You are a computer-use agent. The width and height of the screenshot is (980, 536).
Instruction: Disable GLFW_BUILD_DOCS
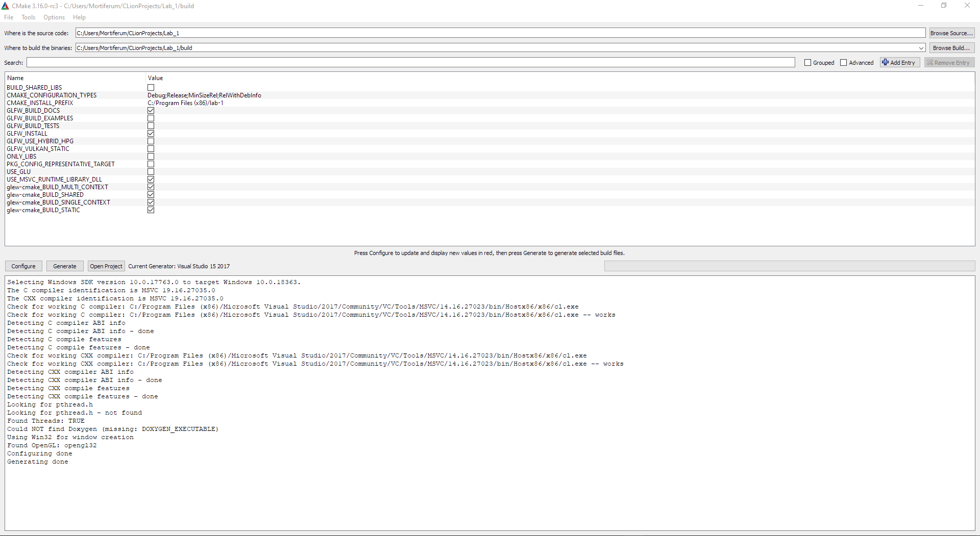pyautogui.click(x=151, y=110)
